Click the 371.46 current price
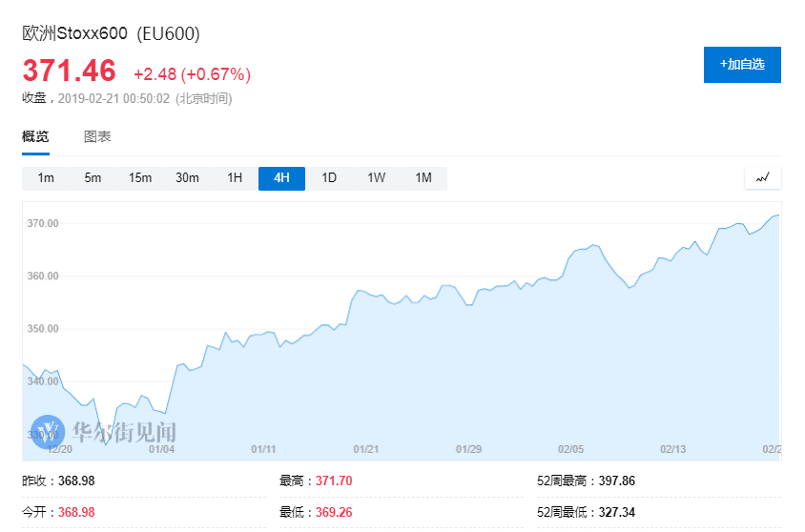This screenshot has width=805, height=532. [69, 72]
